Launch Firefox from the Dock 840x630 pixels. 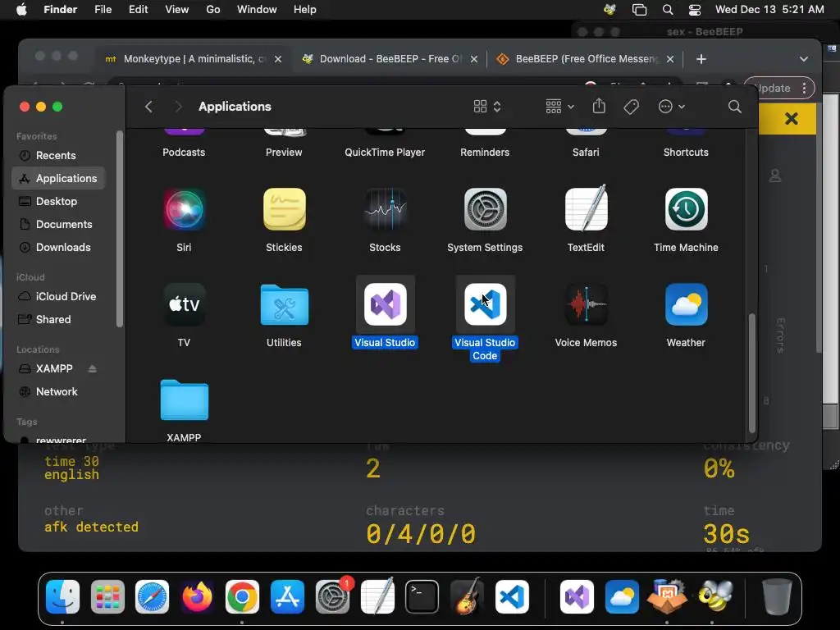pyautogui.click(x=197, y=597)
